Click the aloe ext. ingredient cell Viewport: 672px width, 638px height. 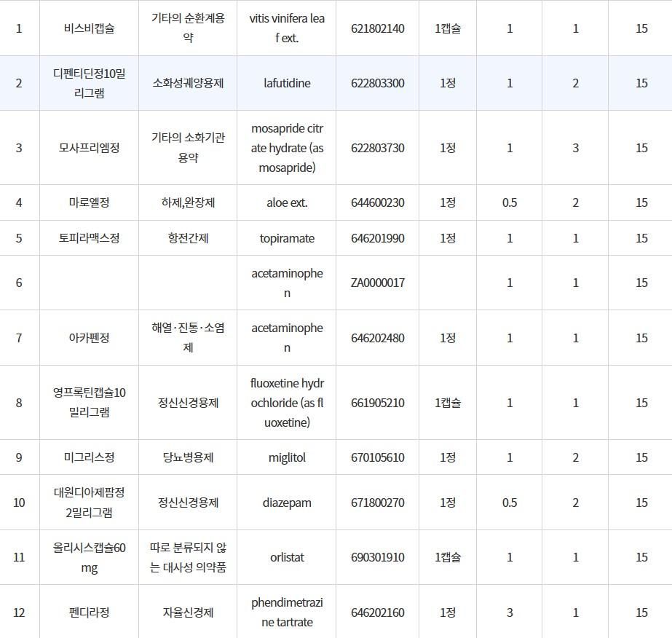286,202
